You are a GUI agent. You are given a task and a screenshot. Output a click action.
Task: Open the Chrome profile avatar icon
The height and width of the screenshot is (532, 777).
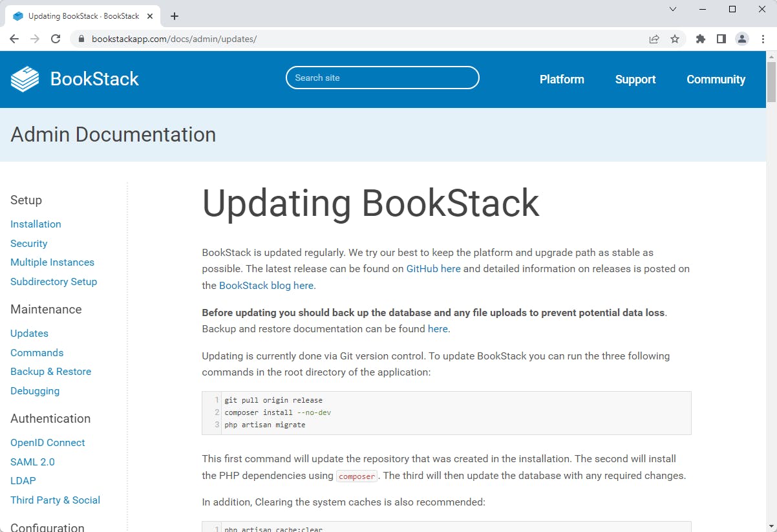742,39
